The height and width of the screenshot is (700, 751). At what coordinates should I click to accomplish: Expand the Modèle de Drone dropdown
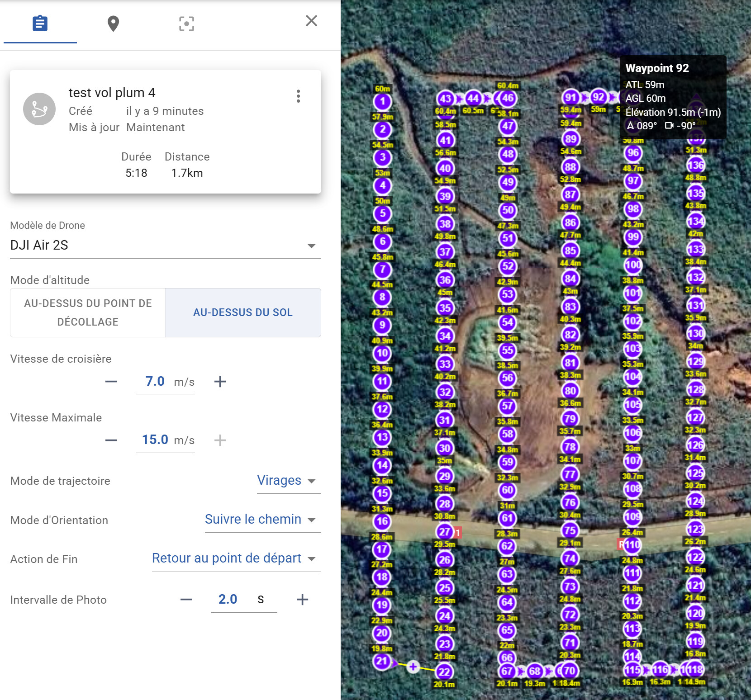[x=166, y=245]
